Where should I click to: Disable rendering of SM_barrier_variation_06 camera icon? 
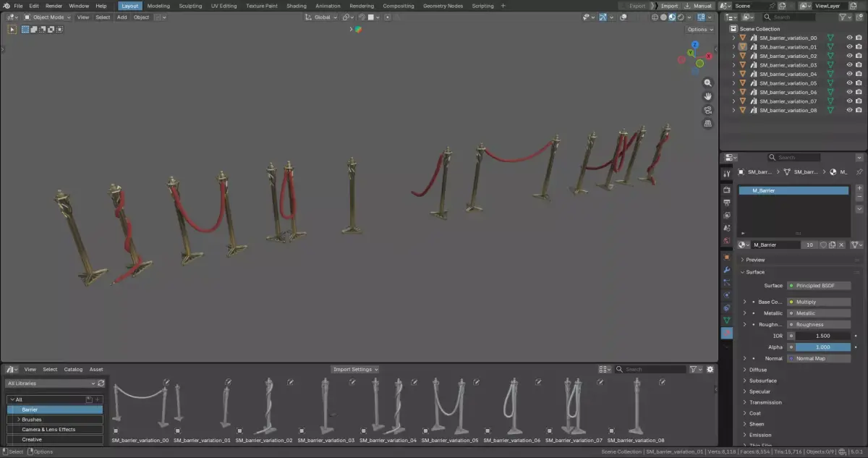(859, 92)
